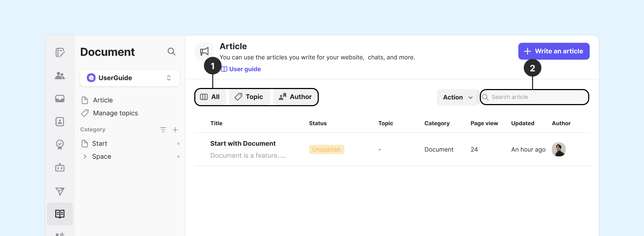Click the UserGuide purple avatar icon

91,78
